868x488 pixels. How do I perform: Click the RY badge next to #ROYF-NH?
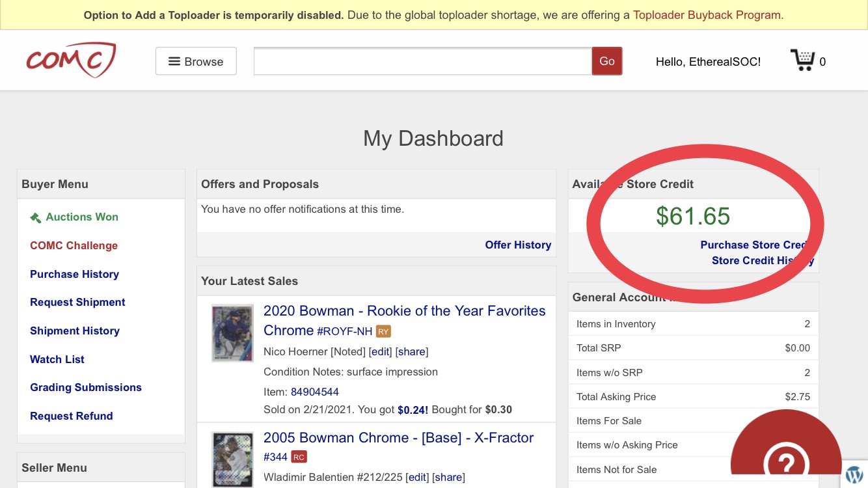pos(383,332)
